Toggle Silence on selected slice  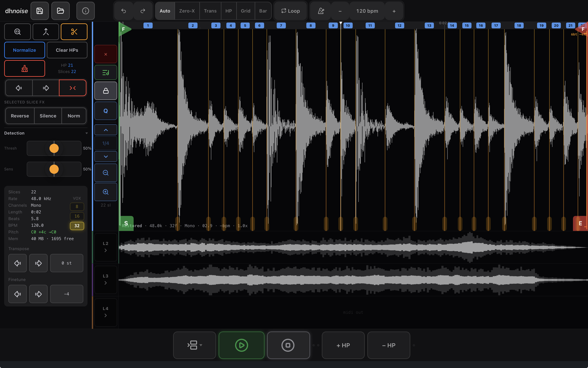(x=48, y=116)
